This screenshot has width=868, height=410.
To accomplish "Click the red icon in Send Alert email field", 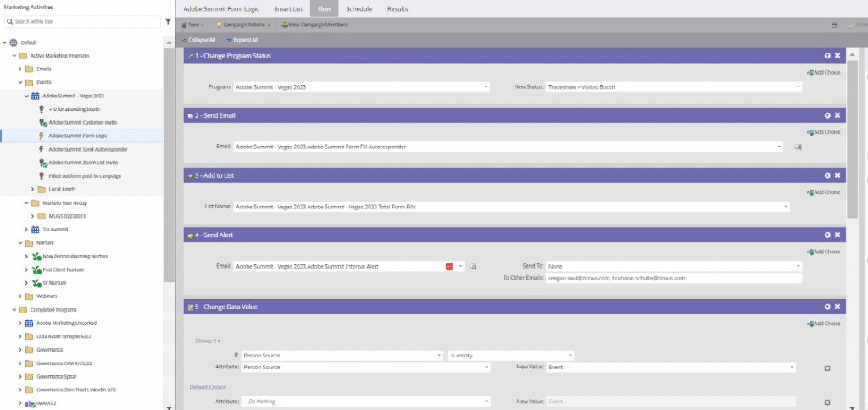I will 449,266.
